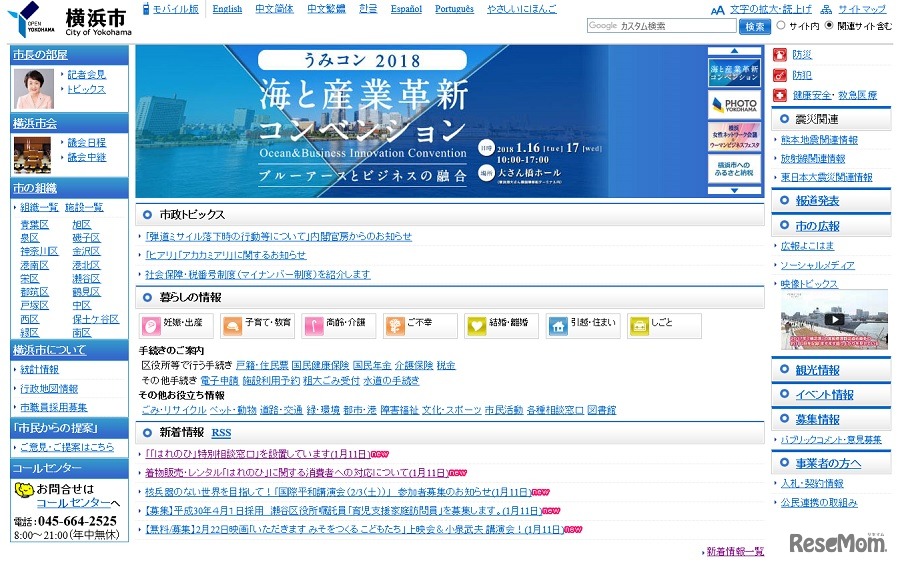The width and height of the screenshot is (900, 566).
Task: Click the ウーマンビジネスフェスタ carousel thumbnail
Action: click(734, 137)
